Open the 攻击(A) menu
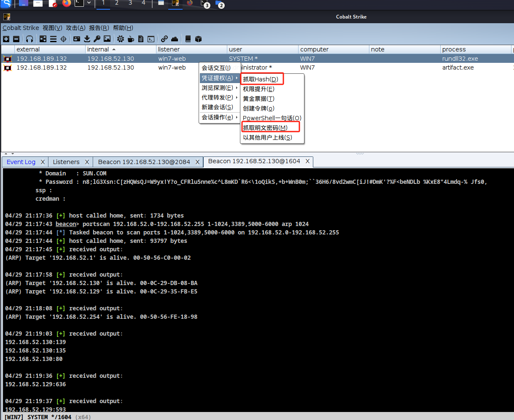 (x=75, y=28)
